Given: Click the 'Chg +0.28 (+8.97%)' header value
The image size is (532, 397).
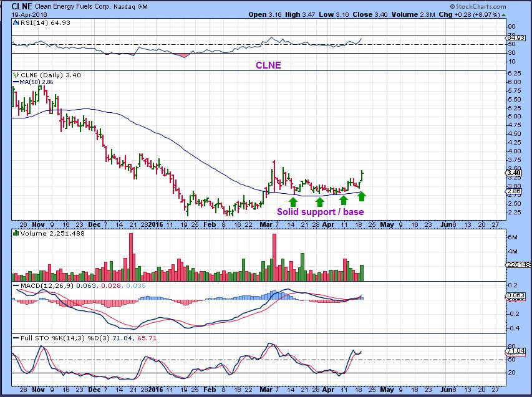Looking at the screenshot, I should click(x=469, y=14).
